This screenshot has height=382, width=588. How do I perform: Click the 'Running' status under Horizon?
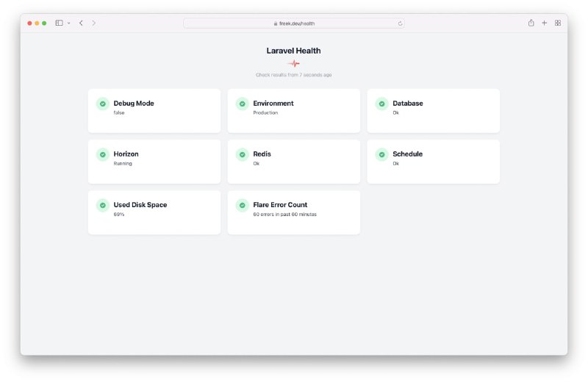123,163
